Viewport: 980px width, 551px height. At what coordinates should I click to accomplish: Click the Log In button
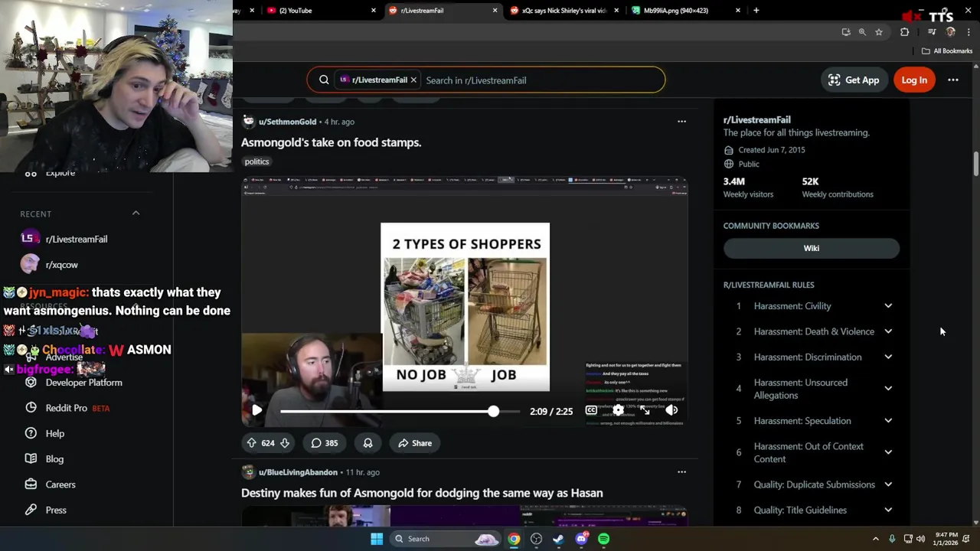point(914,80)
